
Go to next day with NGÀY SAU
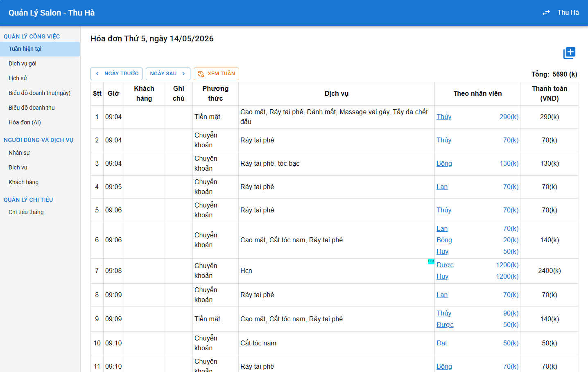click(168, 74)
